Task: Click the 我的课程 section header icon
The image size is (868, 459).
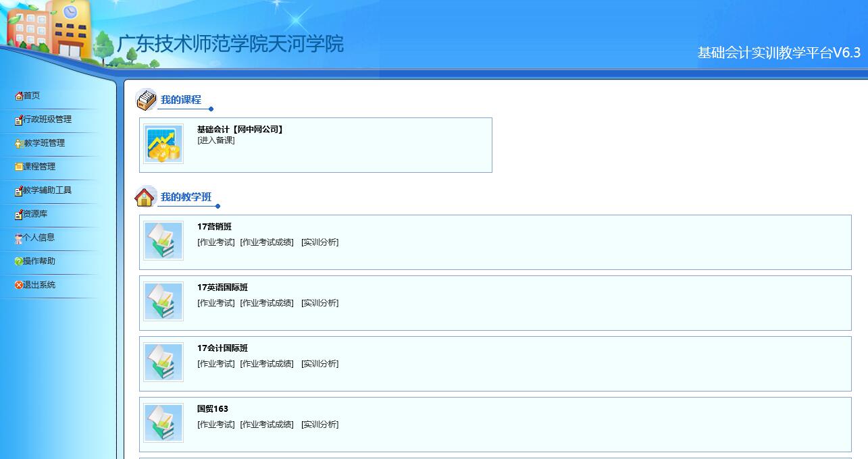Action: 146,100
